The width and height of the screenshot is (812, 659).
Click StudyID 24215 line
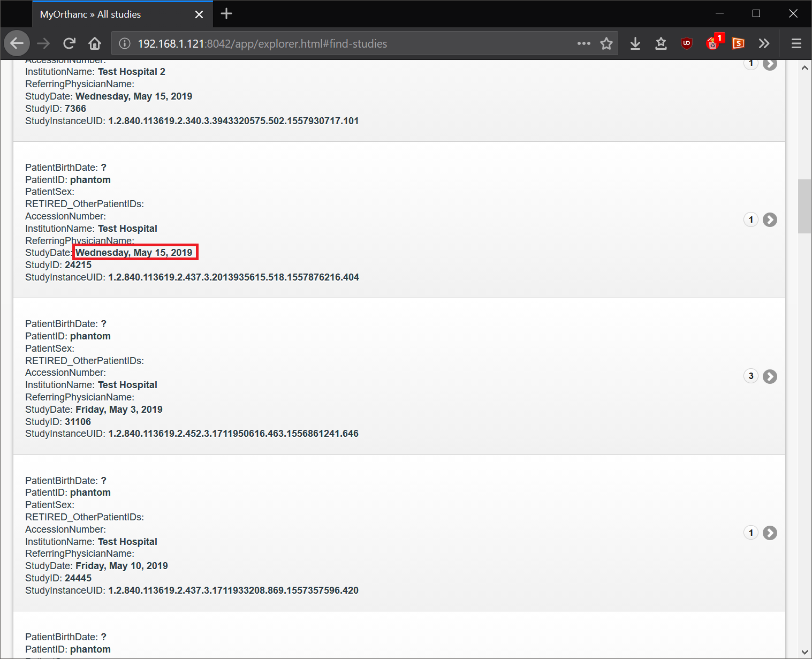tap(58, 265)
